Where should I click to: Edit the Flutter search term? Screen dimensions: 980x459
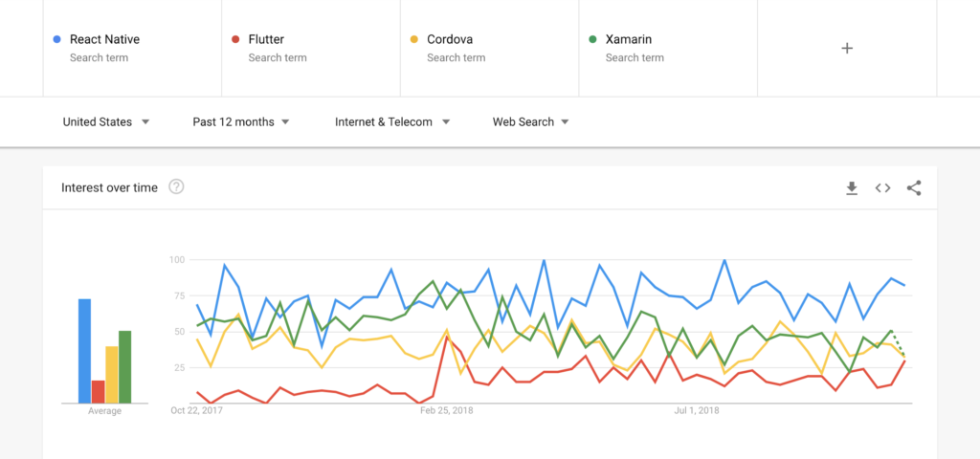click(x=266, y=40)
